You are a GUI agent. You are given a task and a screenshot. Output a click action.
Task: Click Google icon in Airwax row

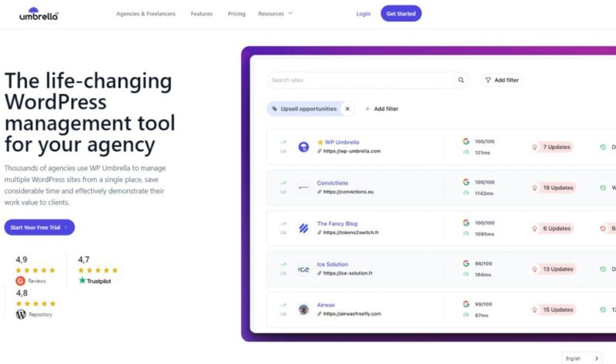[x=466, y=304]
